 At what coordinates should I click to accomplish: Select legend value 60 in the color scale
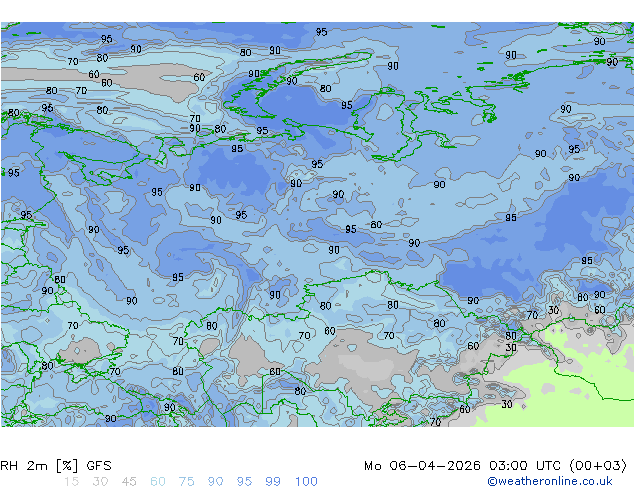[x=158, y=482]
